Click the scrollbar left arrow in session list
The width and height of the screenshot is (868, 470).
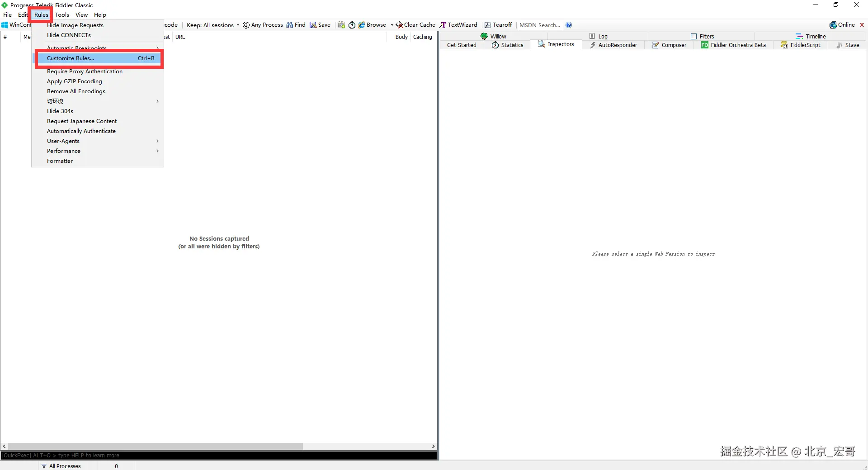(4, 446)
